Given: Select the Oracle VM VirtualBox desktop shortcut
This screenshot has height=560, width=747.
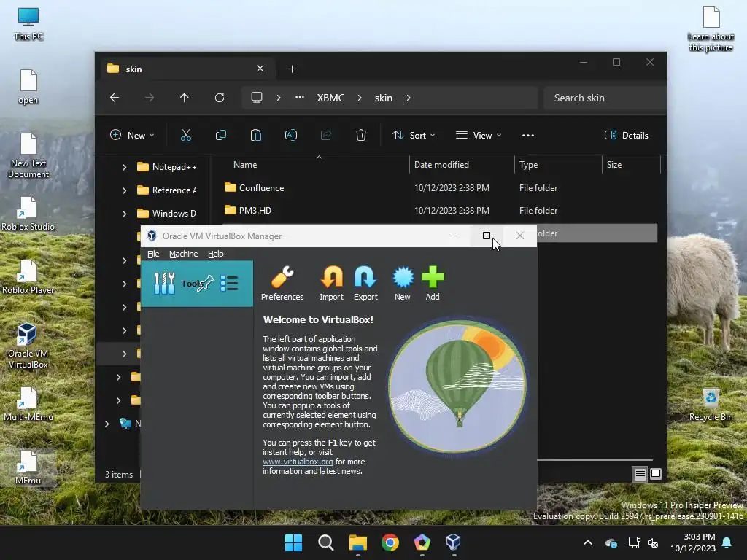Looking at the screenshot, I should coord(28,346).
